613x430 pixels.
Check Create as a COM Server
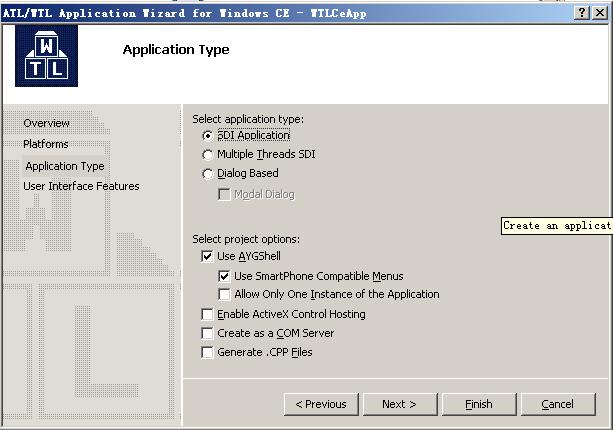click(207, 333)
